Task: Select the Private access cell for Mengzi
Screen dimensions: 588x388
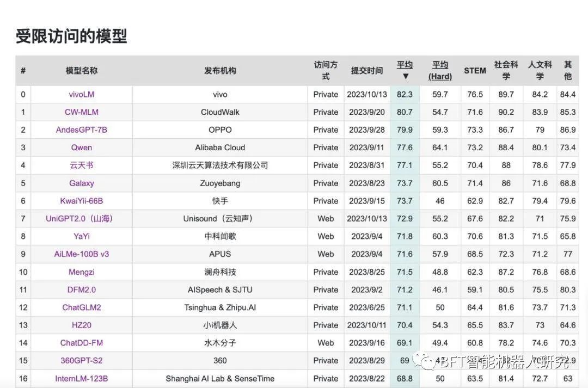Action: 326,272
